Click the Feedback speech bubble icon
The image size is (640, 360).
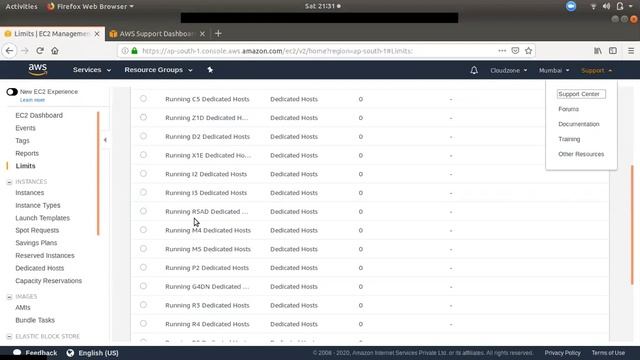tap(17, 352)
